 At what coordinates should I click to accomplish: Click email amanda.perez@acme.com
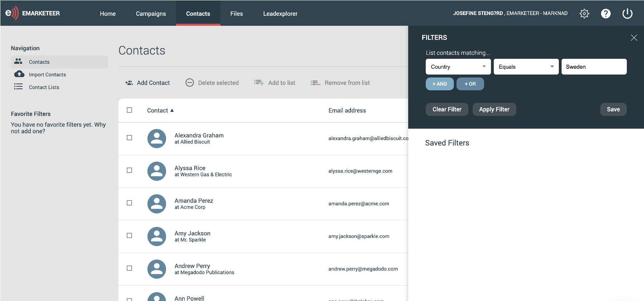(x=359, y=204)
